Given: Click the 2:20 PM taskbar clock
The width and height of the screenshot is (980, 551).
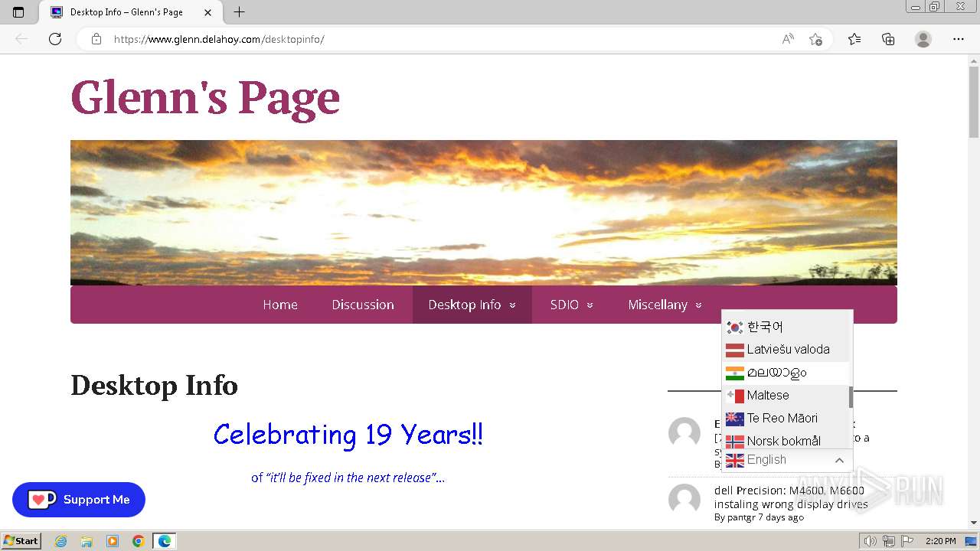Looking at the screenshot, I should point(940,541).
